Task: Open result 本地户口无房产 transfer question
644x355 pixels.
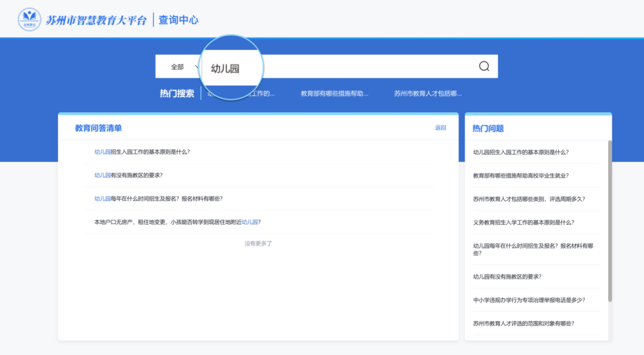Action: pos(177,222)
